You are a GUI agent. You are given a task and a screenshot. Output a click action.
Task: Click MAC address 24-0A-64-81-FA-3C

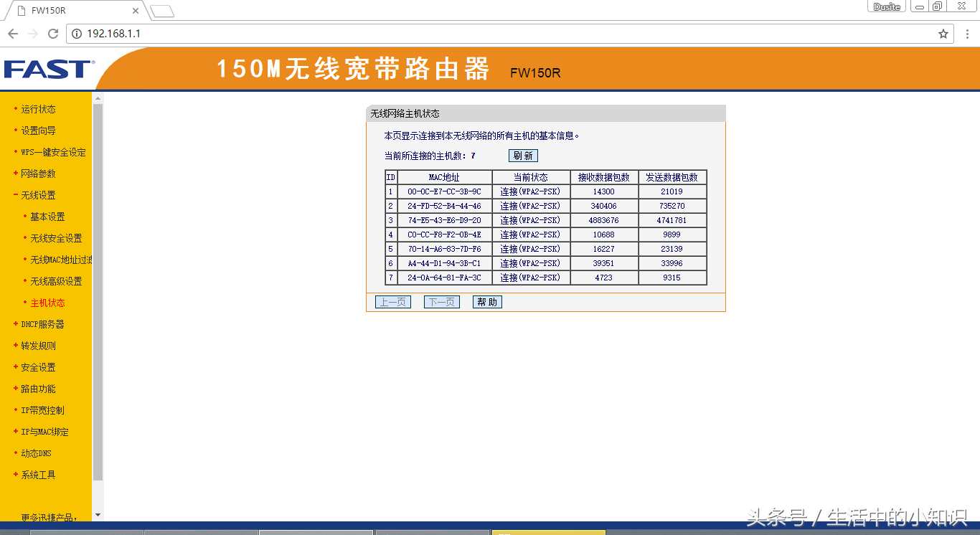point(444,278)
